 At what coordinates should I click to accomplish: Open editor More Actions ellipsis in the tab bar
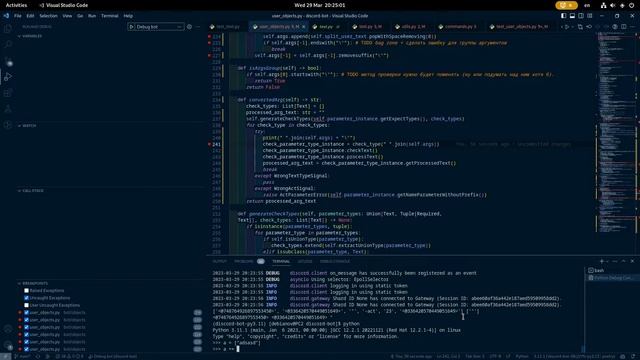pos(632,27)
